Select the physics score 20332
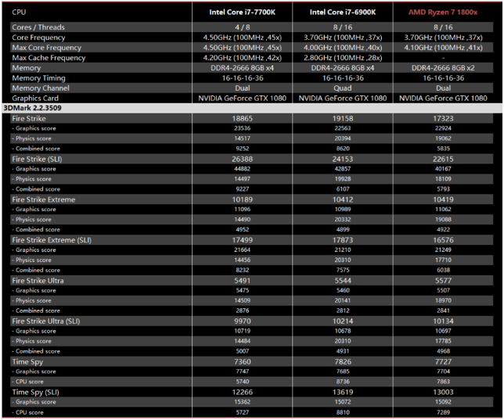 (343, 220)
